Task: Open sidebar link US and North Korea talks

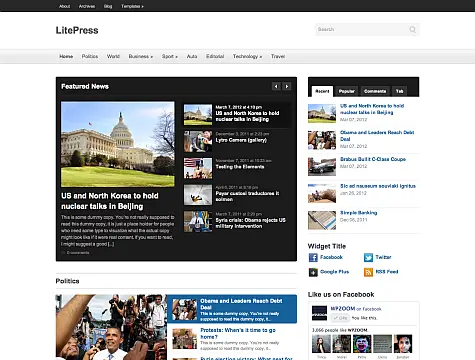Action: 372,109
